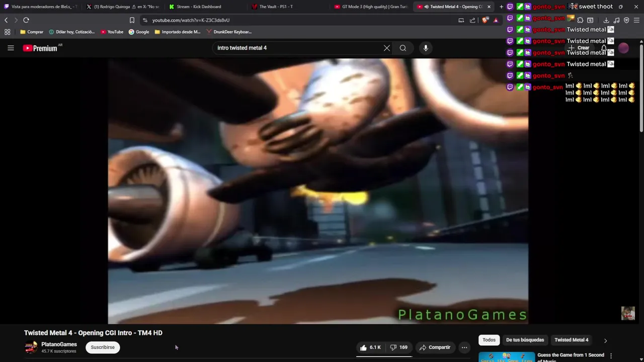Open the browser apps grid icon

pyautogui.click(x=7, y=32)
